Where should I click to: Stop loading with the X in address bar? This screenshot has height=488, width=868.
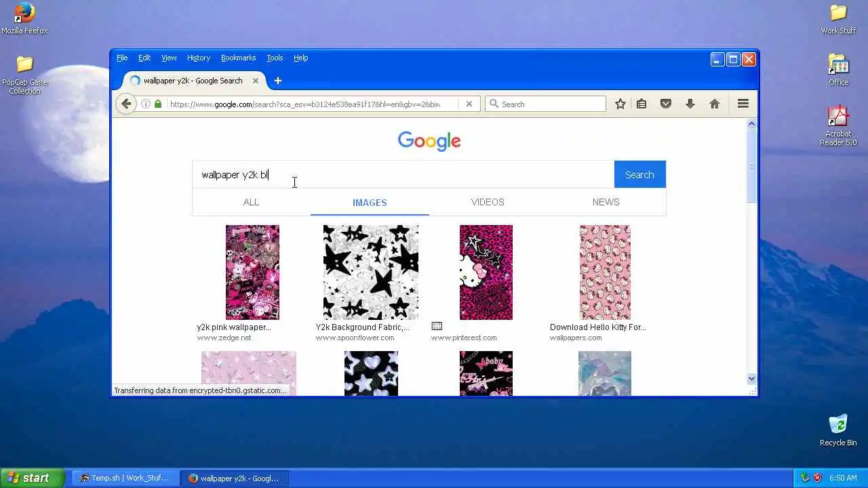pyautogui.click(x=469, y=104)
